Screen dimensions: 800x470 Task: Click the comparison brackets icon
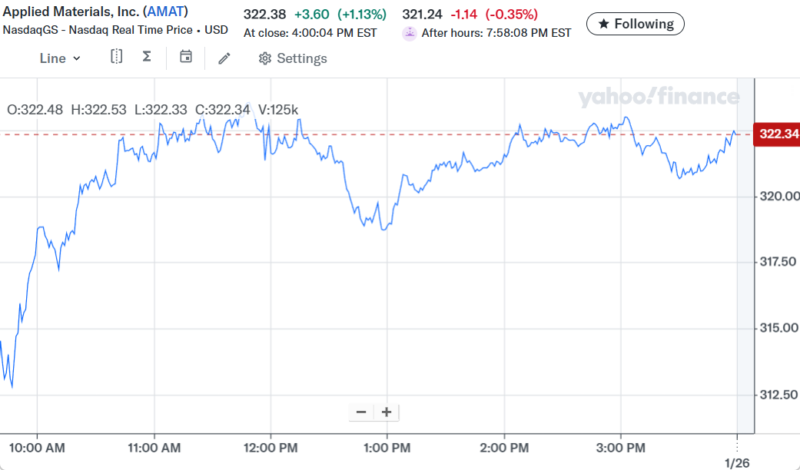click(x=116, y=57)
